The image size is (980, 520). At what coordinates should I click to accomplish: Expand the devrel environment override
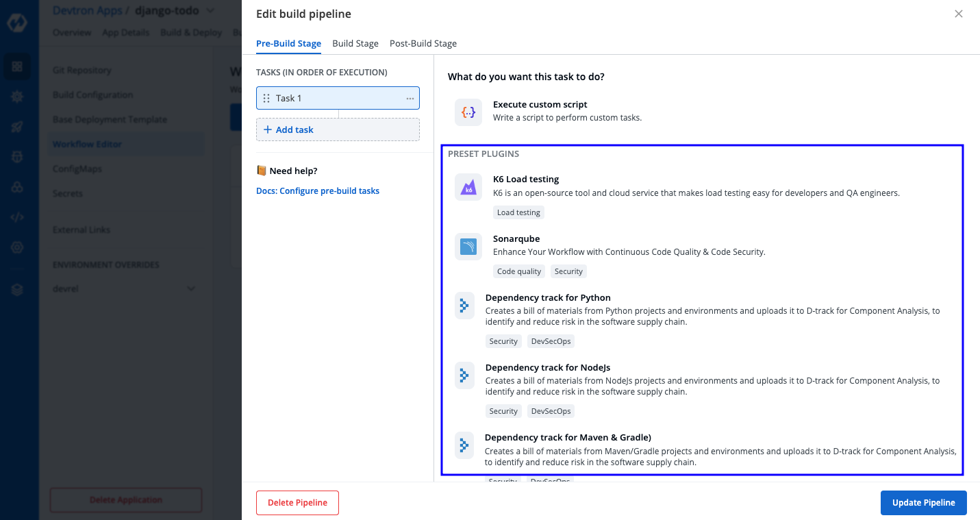point(191,289)
